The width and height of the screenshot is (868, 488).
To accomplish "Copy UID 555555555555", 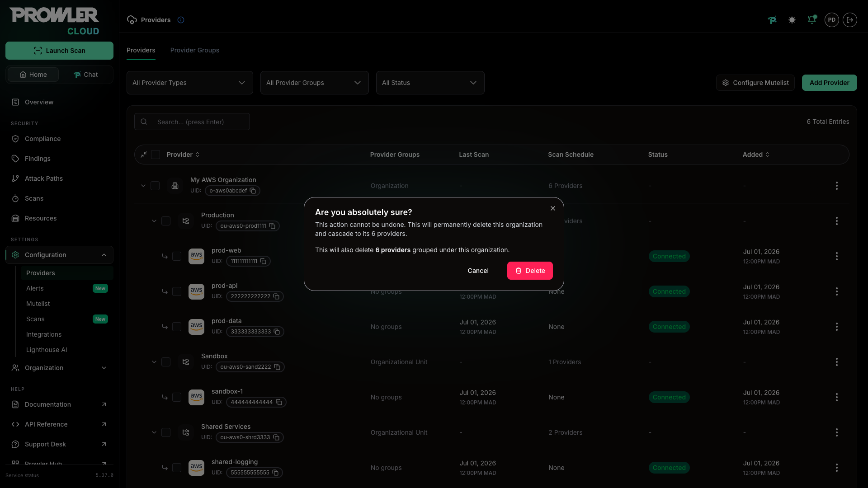I will 276,473.
